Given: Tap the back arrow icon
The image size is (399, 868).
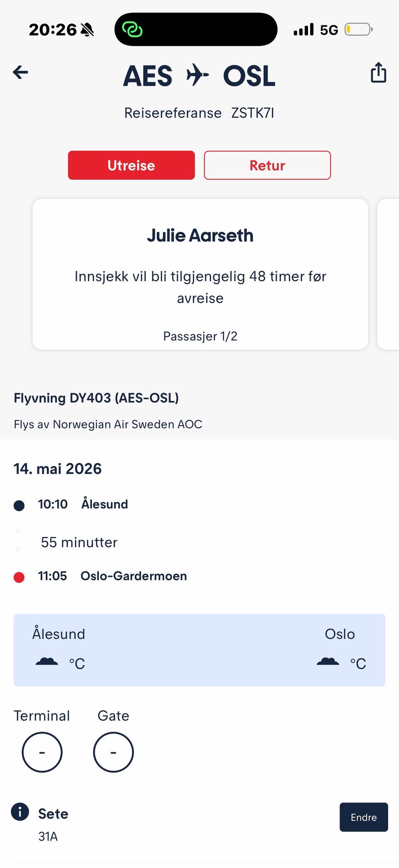Looking at the screenshot, I should pyautogui.click(x=20, y=72).
